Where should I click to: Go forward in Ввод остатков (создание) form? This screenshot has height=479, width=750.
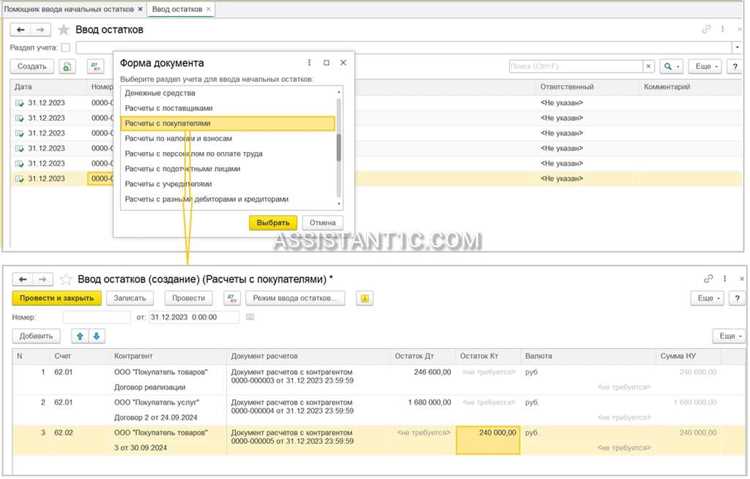tap(43, 279)
